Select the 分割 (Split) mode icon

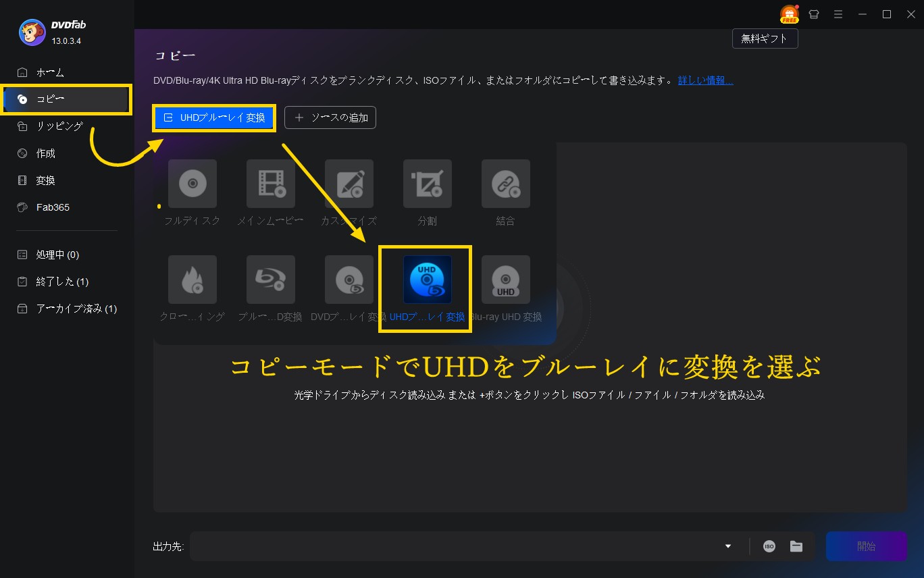point(428,184)
